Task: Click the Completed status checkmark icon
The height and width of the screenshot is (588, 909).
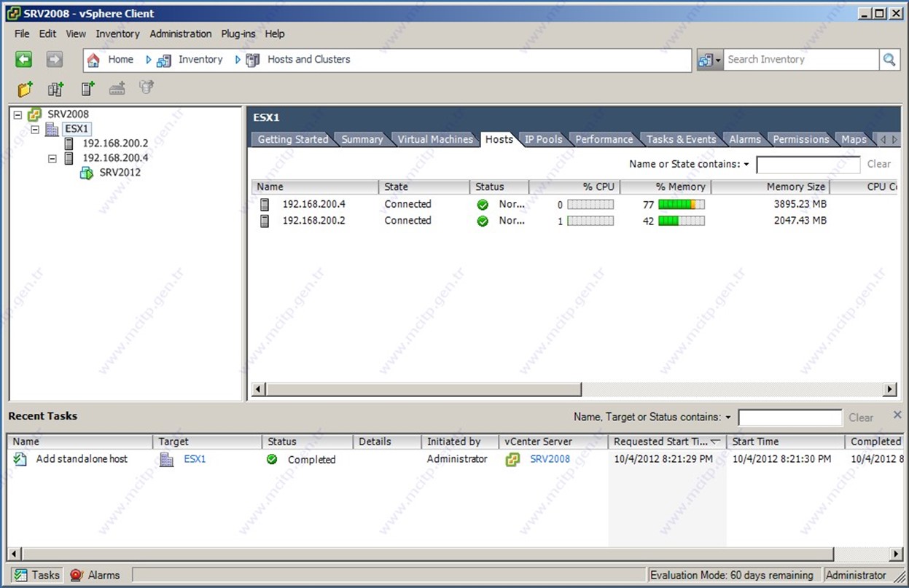Action: point(272,460)
